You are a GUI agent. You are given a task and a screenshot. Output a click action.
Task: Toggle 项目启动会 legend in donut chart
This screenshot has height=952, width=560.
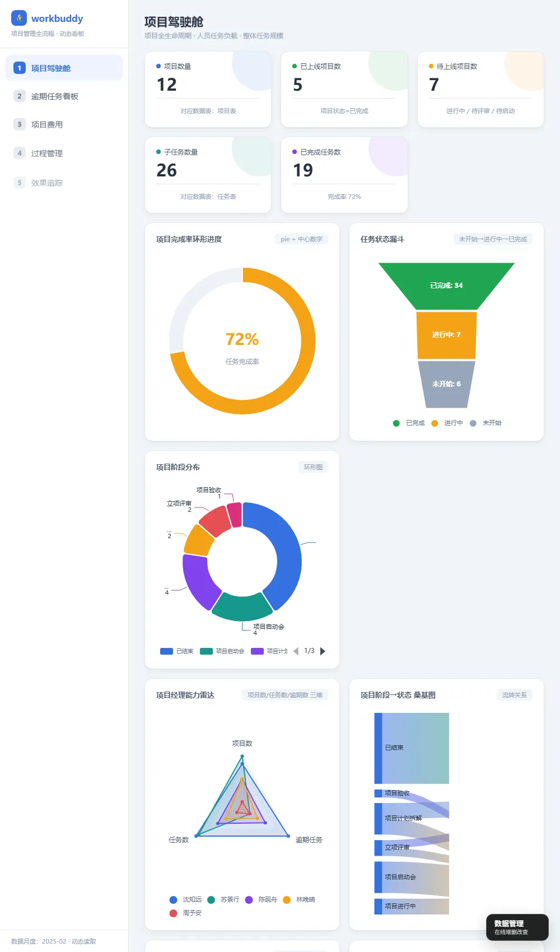click(x=222, y=651)
